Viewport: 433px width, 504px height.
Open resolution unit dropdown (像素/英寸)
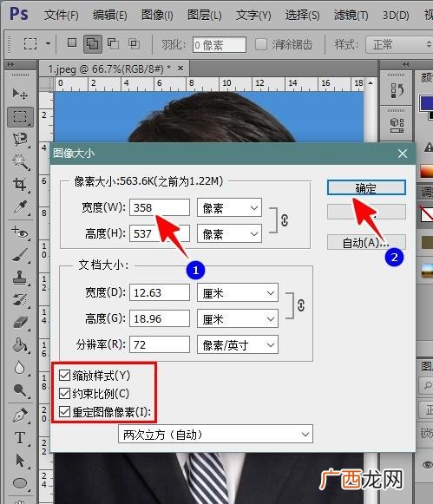click(238, 345)
